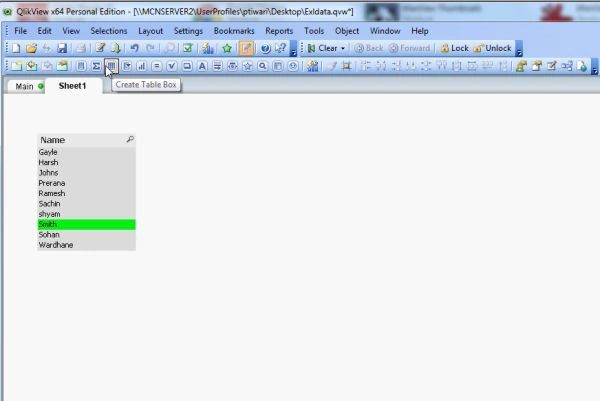This screenshot has width=600, height=401.
Task: Click the green checkmark current selections icon
Action: click(188, 48)
